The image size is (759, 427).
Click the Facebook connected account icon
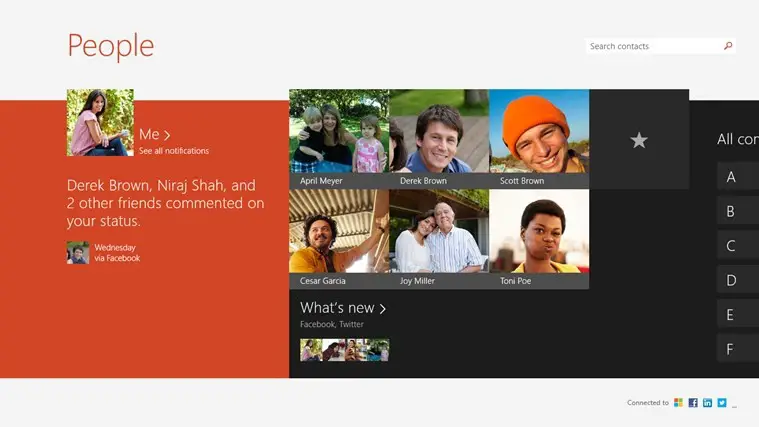click(693, 403)
